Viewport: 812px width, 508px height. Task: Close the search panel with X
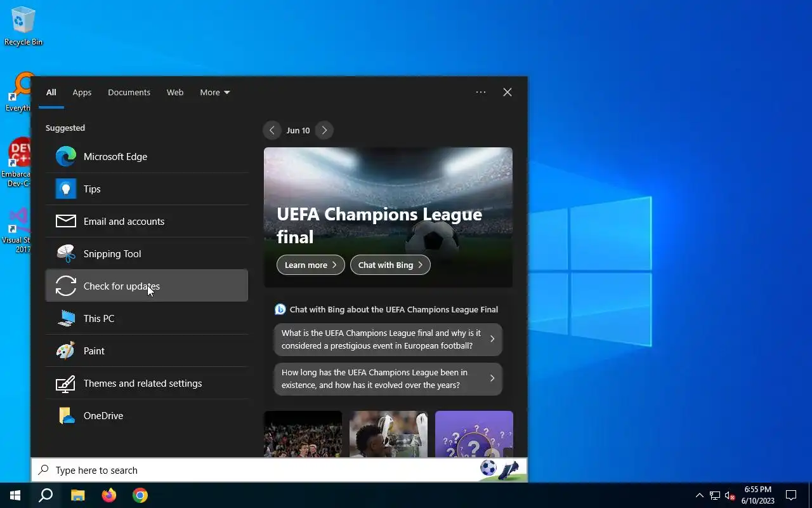click(507, 92)
